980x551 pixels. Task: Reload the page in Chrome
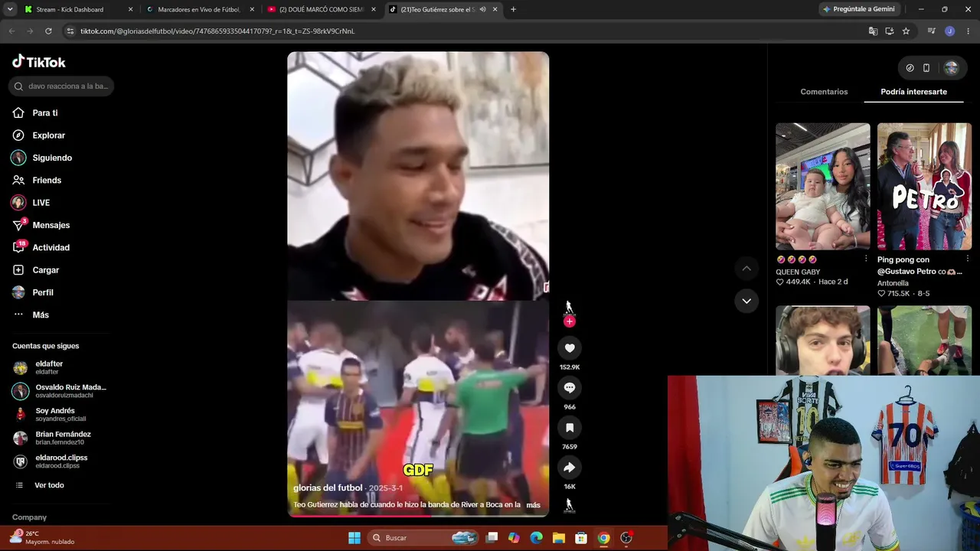point(48,31)
